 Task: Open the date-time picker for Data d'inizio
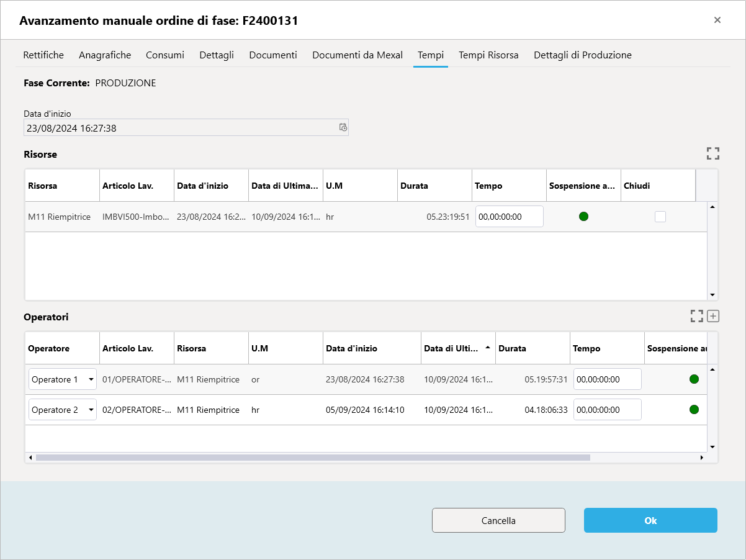pyautogui.click(x=343, y=127)
